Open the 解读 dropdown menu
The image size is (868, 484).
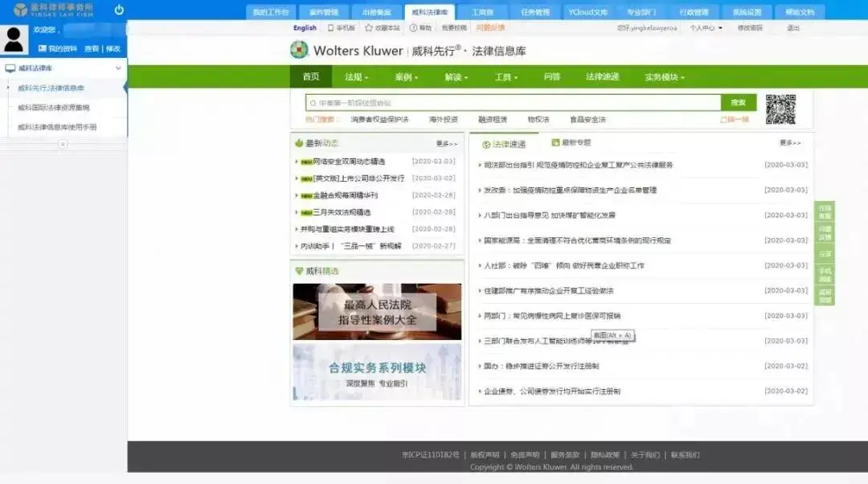tap(457, 77)
